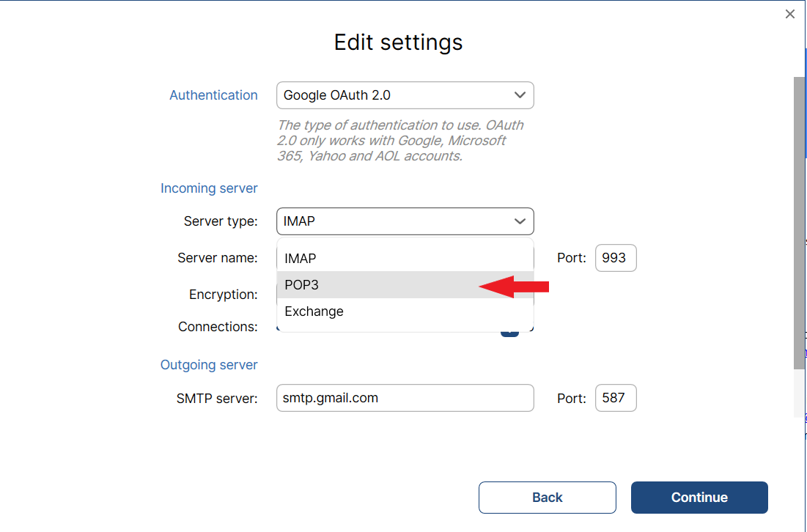Edit the SMTP server field showing smtp.gmail.com
The height and width of the screenshot is (532, 807).
405,398
